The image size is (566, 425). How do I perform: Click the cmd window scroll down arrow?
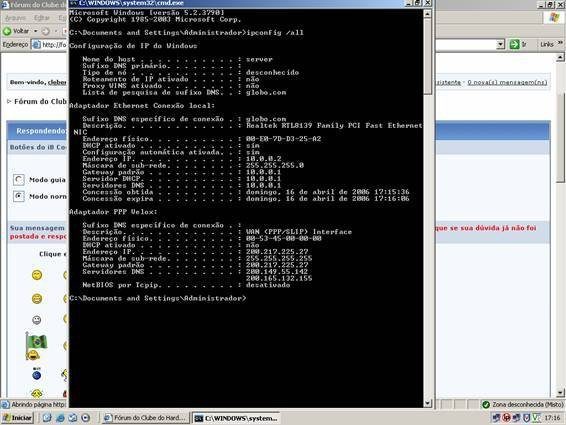click(x=427, y=403)
